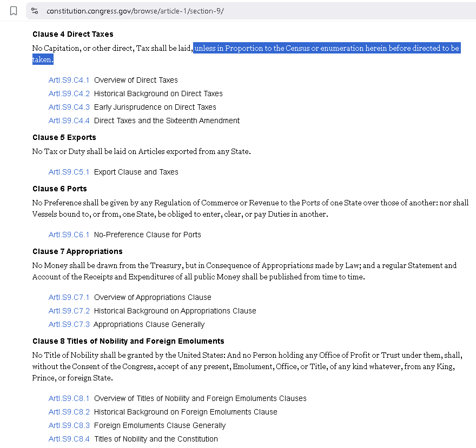Open the ArtI.S9.C8.2 link

tap(69, 412)
